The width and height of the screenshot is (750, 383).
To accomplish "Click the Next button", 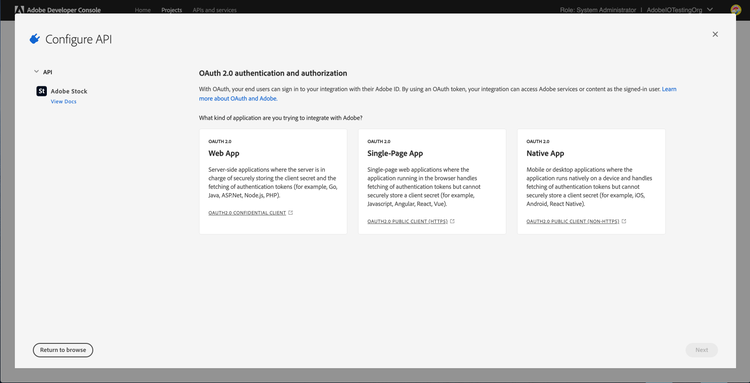I will (x=702, y=350).
